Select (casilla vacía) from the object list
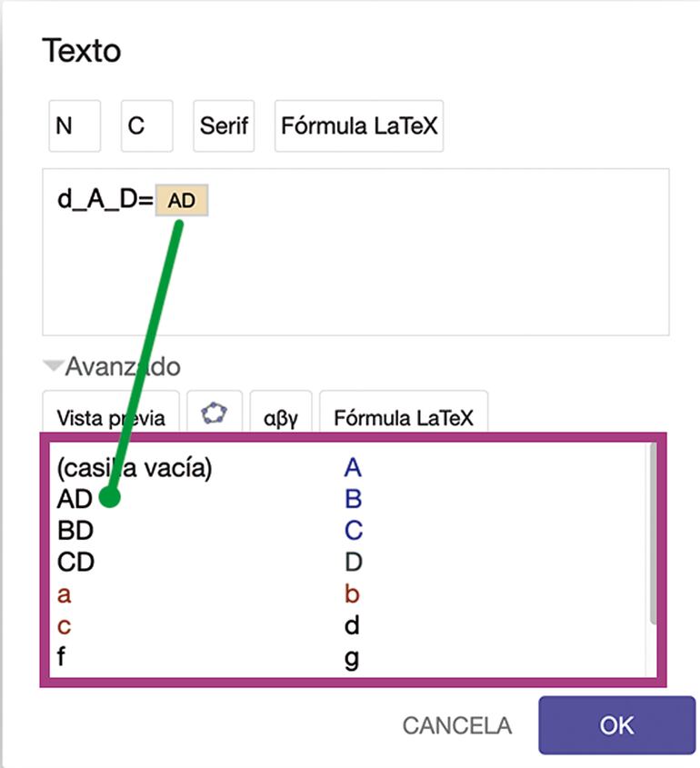This screenshot has height=768, width=700. point(134,469)
